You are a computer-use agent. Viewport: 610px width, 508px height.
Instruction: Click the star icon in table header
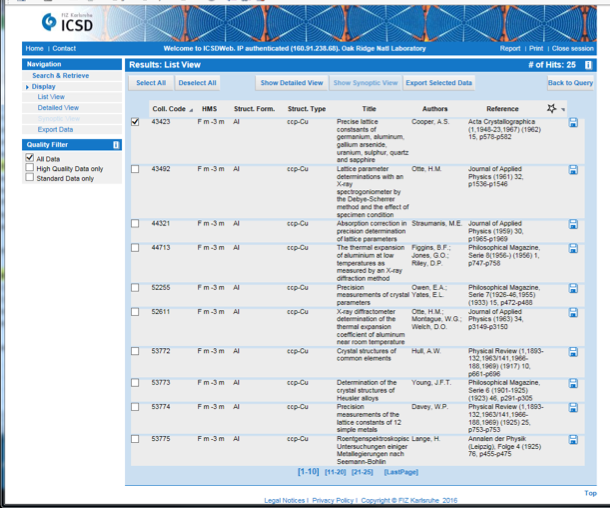point(551,108)
